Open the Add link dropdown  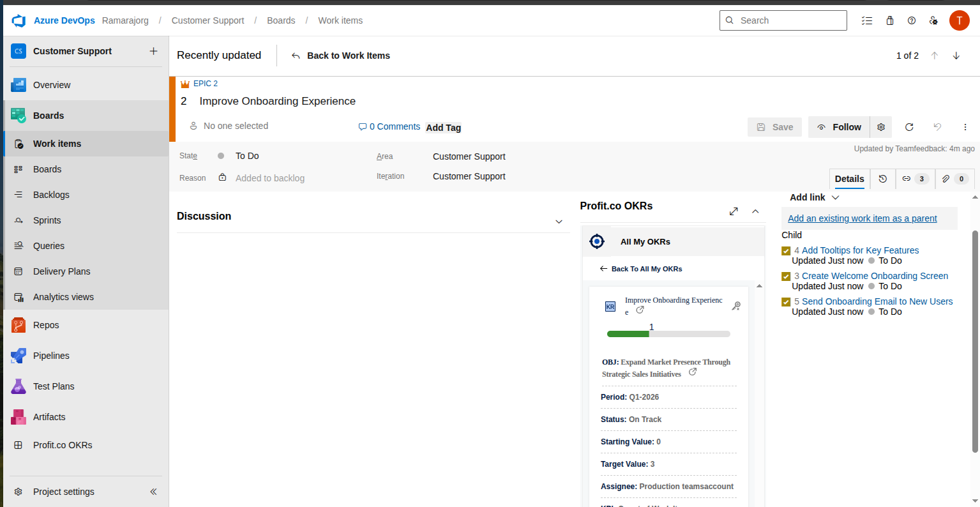tap(815, 197)
